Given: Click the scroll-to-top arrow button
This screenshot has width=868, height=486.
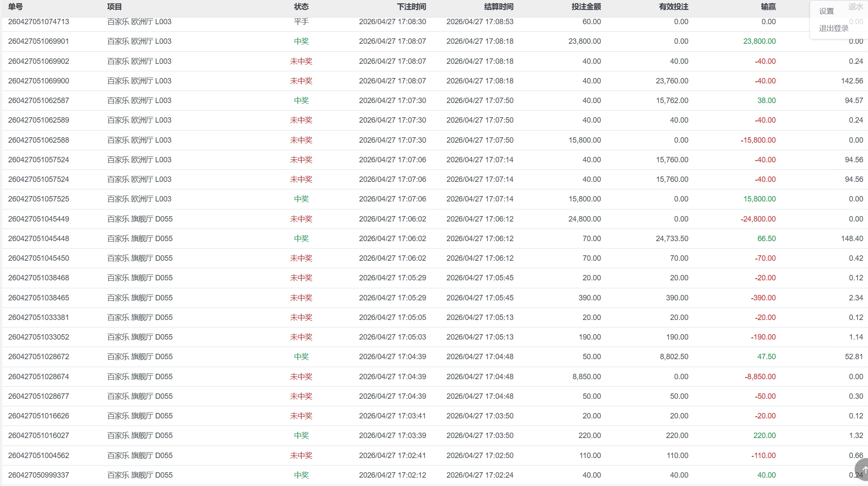Looking at the screenshot, I should [x=862, y=470].
